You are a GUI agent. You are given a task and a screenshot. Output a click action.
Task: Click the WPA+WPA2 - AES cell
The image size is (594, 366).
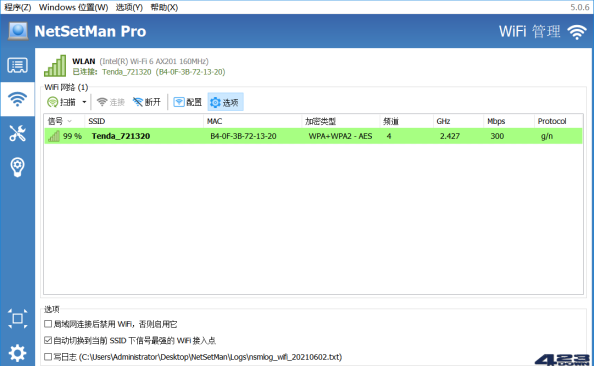click(340, 136)
